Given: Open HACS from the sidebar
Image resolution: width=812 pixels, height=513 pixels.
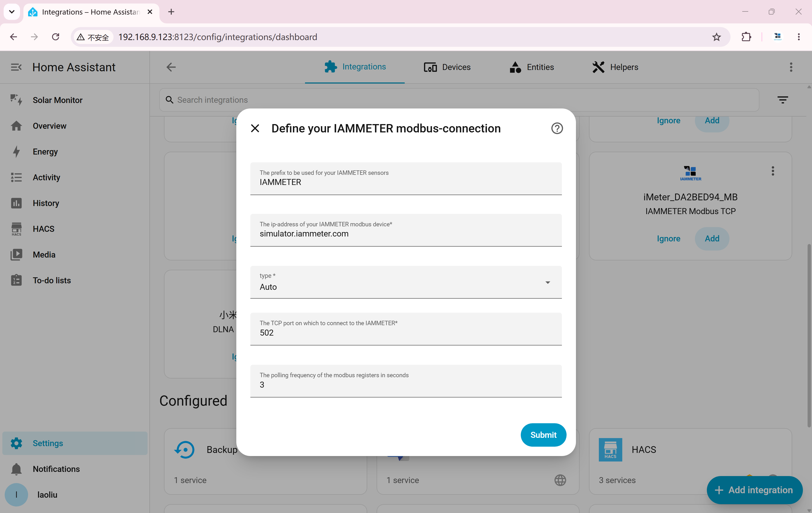Looking at the screenshot, I should (x=75, y=229).
